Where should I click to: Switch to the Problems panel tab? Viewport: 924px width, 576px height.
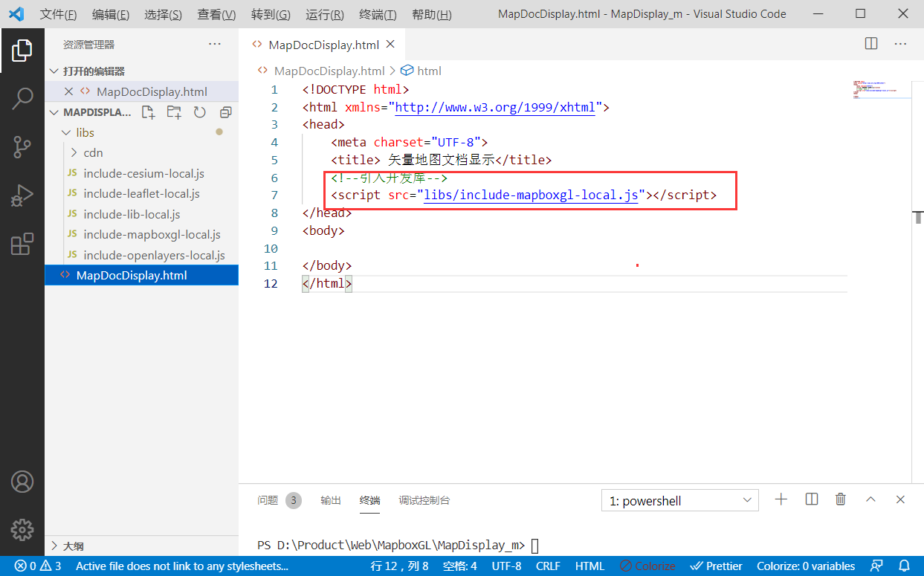pos(279,500)
